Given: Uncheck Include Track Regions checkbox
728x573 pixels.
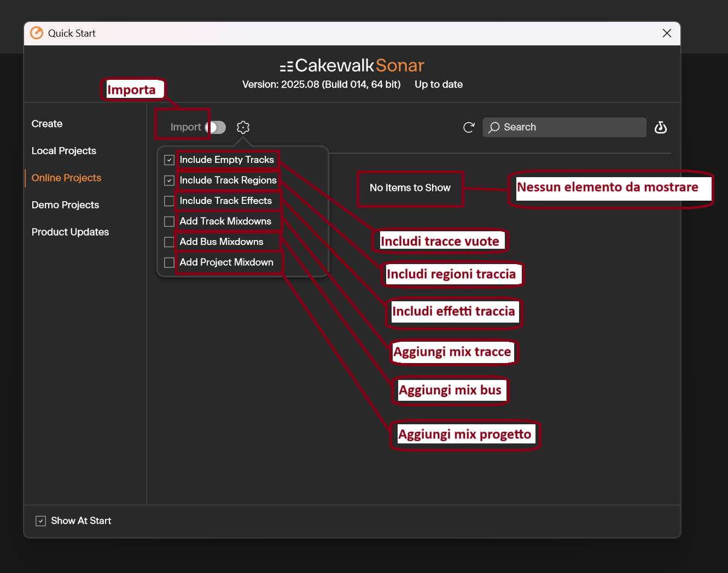Looking at the screenshot, I should [170, 180].
